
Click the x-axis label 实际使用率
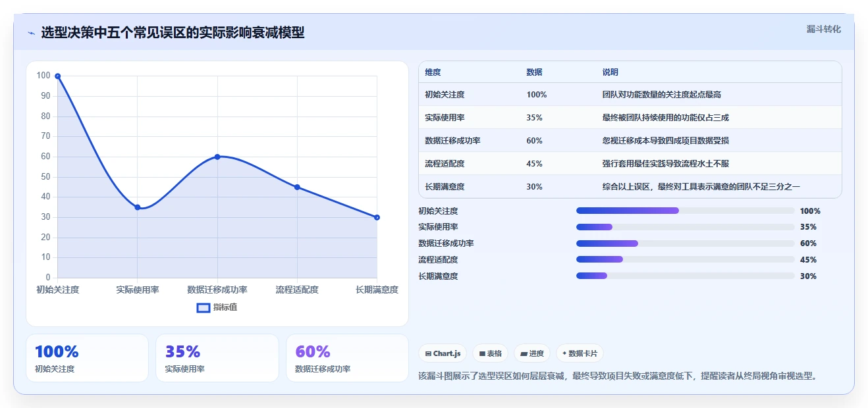[x=138, y=290]
